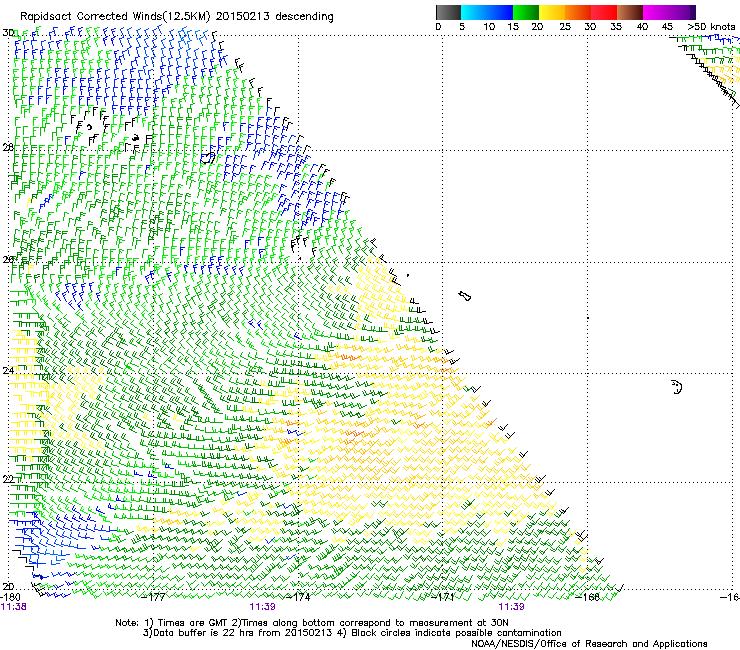Viewport: 740px width, 650px height.
Task: Click the magenta 40-45 knots color segment
Action: click(x=656, y=12)
